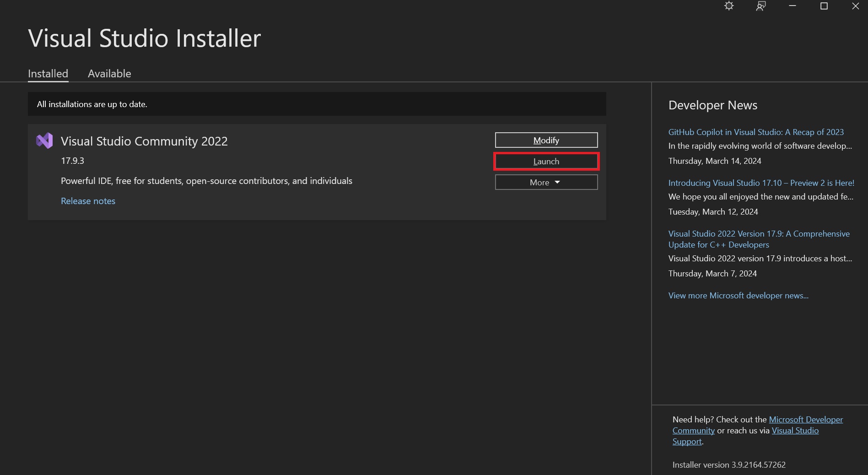
Task: Select the version number 17.9.3 text
Action: tap(72, 161)
